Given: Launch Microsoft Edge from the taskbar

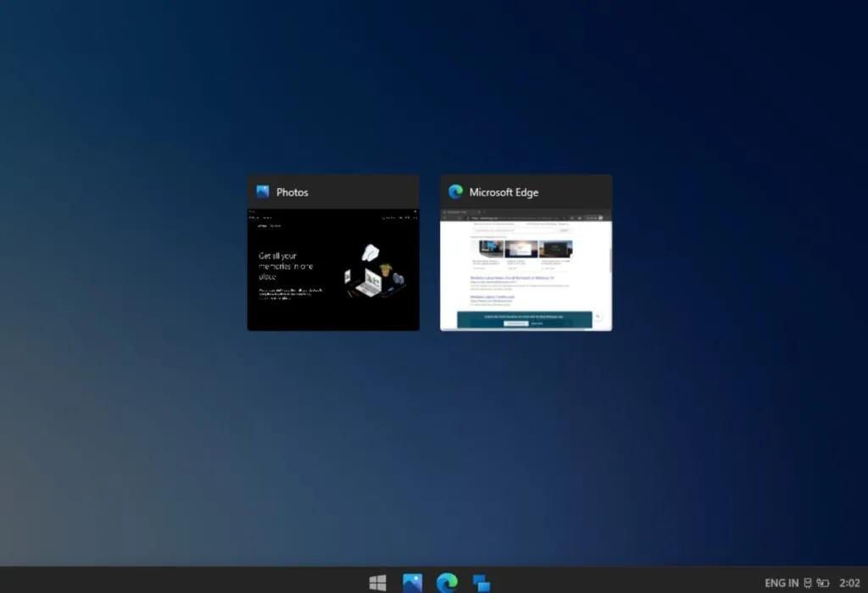Looking at the screenshot, I should pos(446,583).
